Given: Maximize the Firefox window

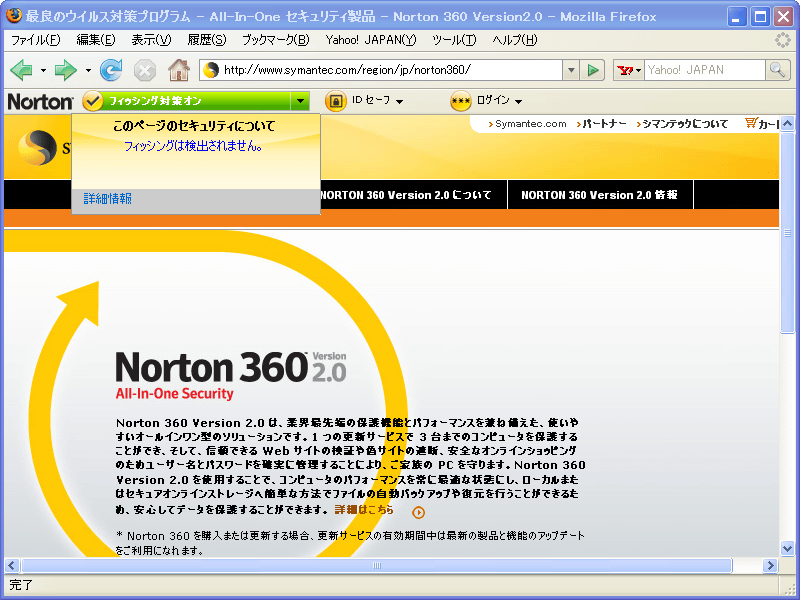Looking at the screenshot, I should (x=760, y=17).
